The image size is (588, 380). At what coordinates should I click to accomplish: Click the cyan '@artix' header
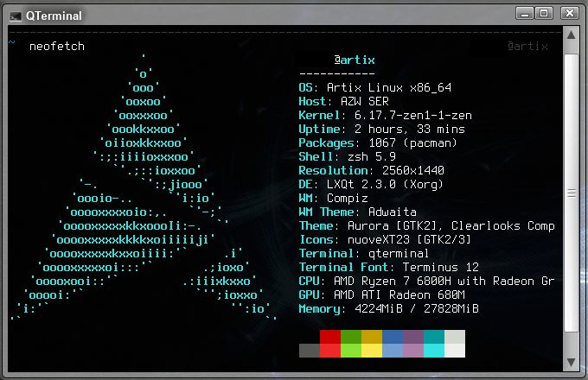coord(355,60)
